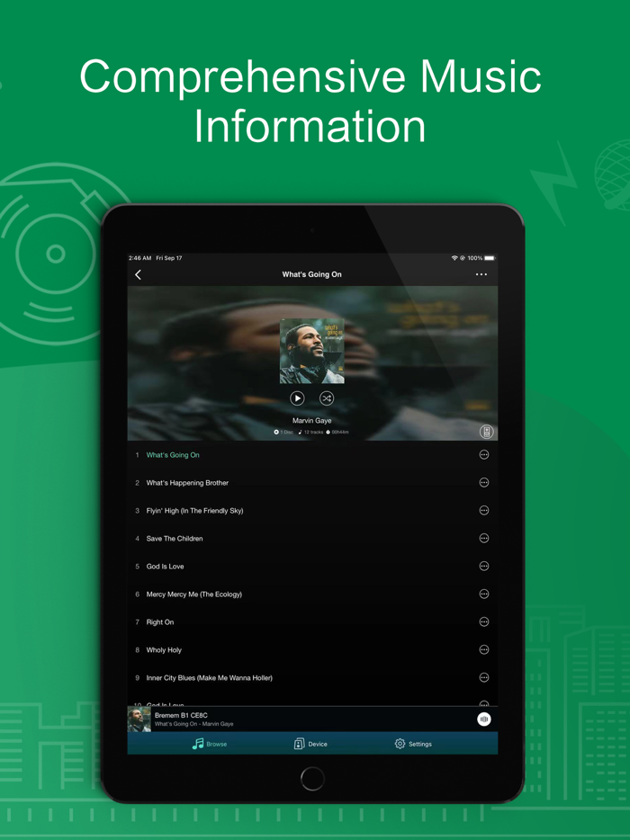
Task: Open options for What's Going On track
Action: click(x=483, y=455)
